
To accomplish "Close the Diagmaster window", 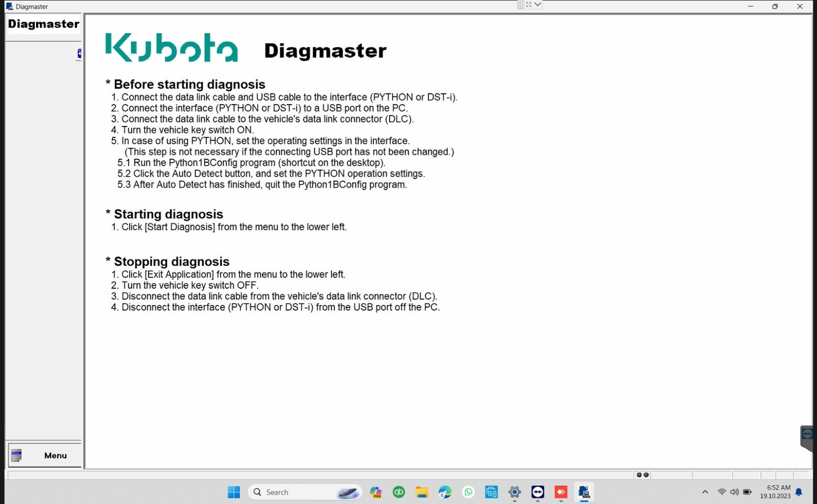I will (x=800, y=6).
